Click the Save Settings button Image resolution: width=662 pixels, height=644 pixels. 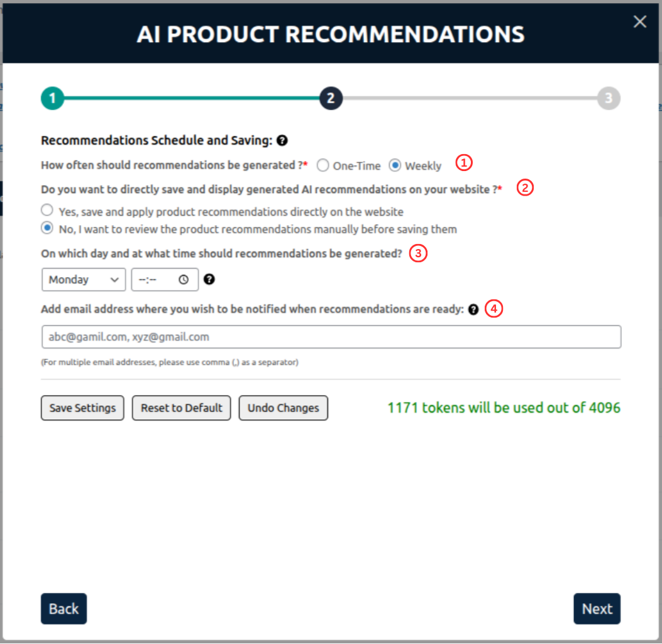(82, 408)
